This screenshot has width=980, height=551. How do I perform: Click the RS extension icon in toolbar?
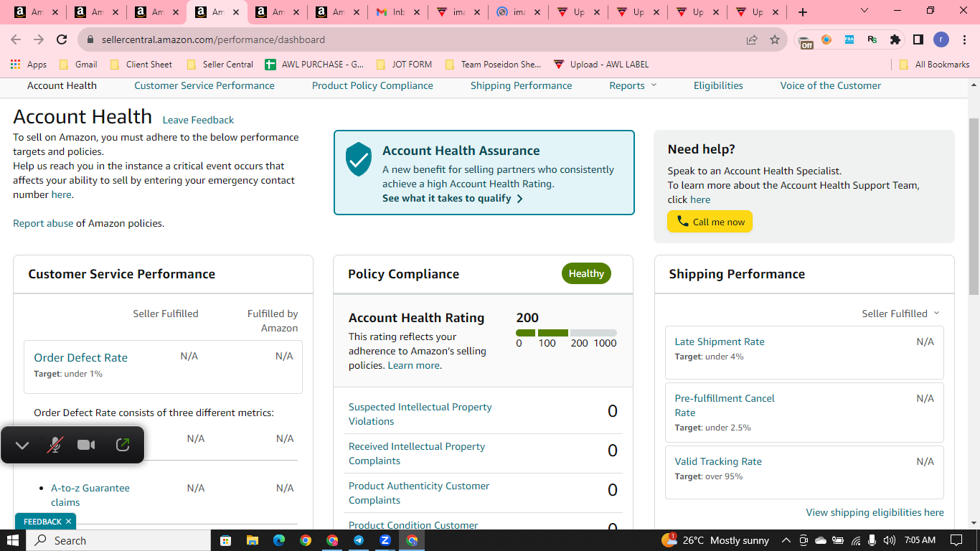(872, 39)
